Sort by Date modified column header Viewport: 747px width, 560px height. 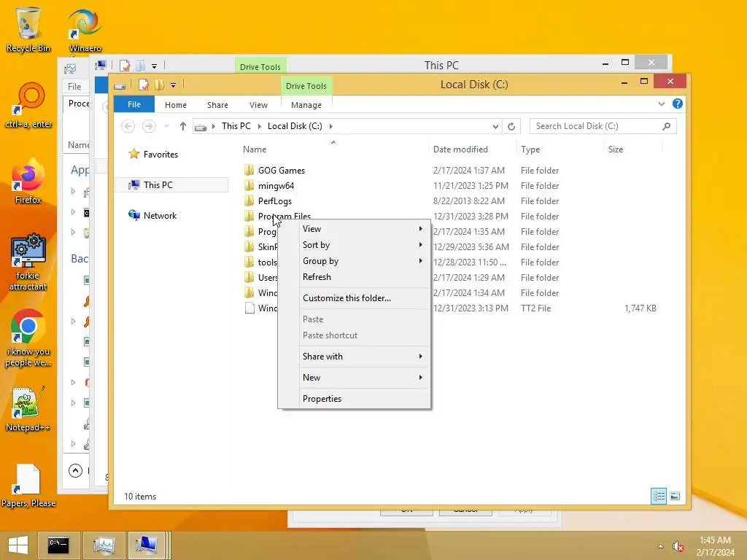pos(472,149)
